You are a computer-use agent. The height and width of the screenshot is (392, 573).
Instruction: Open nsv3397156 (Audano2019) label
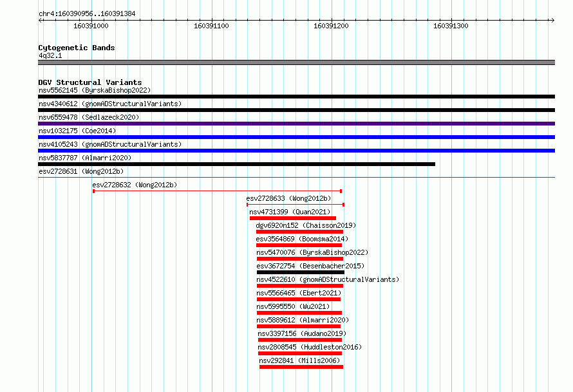pyautogui.click(x=302, y=333)
